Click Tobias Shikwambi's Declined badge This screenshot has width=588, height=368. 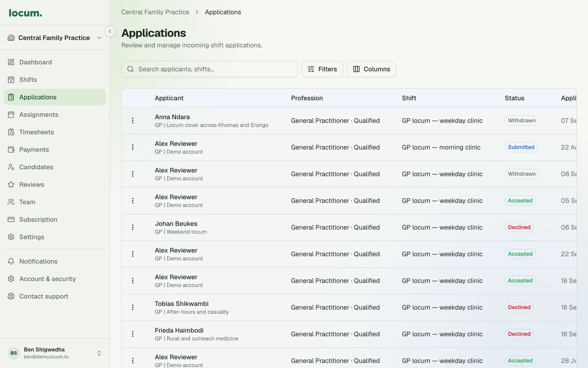pyautogui.click(x=519, y=307)
